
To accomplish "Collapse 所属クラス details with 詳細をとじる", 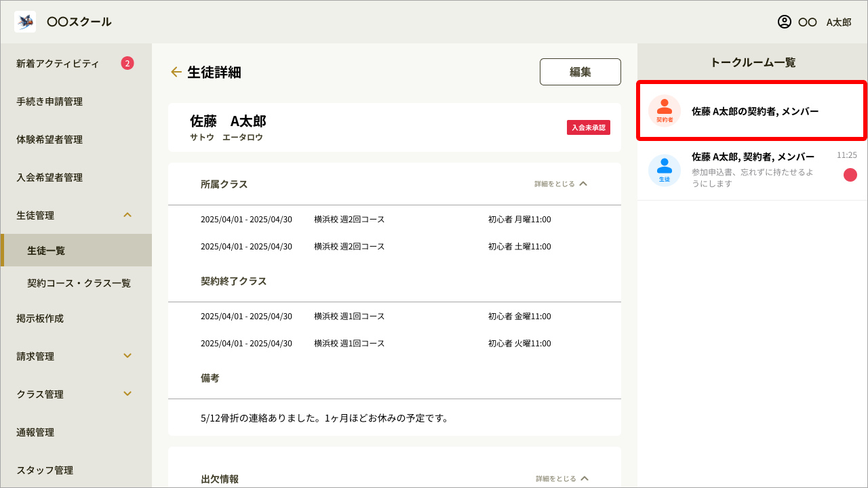I will 561,184.
